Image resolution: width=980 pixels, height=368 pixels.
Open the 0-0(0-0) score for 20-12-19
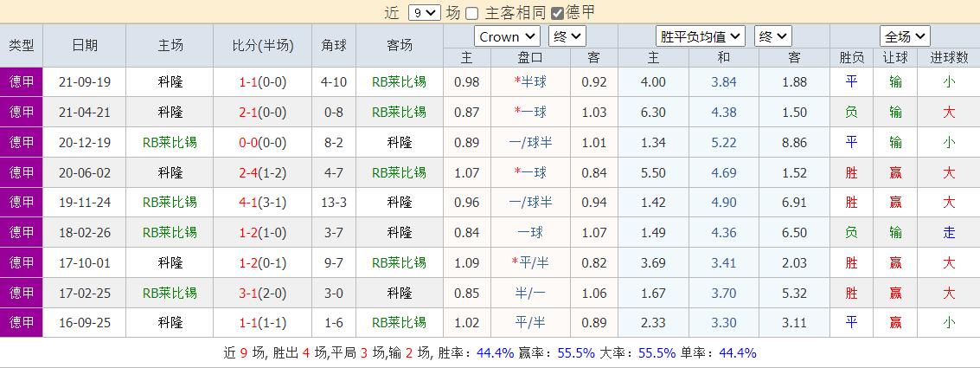coord(262,142)
